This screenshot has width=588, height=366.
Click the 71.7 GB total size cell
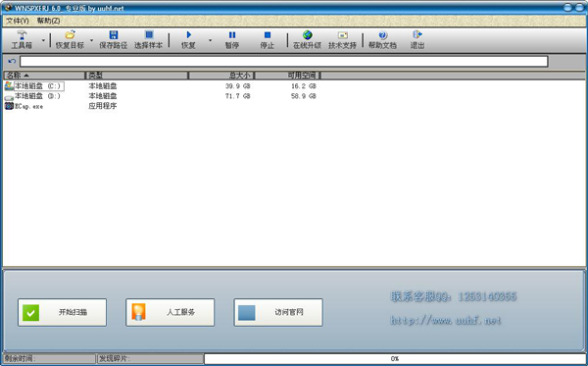237,96
